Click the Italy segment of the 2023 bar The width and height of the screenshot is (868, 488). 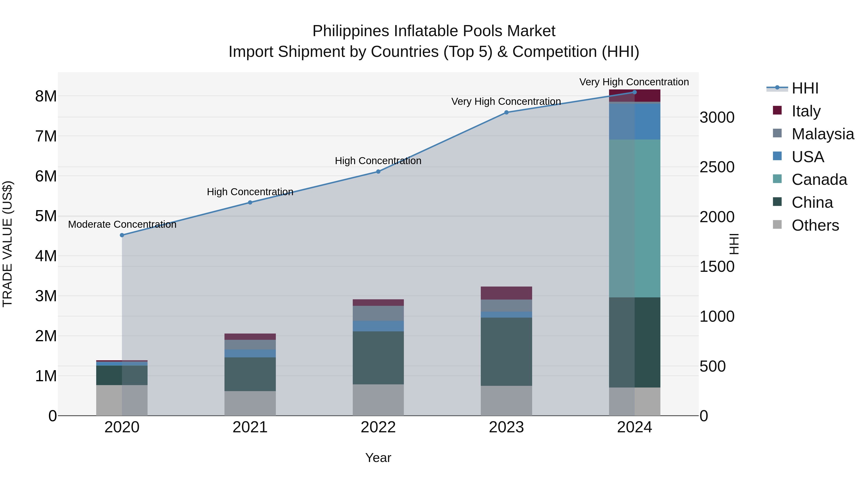click(x=506, y=293)
